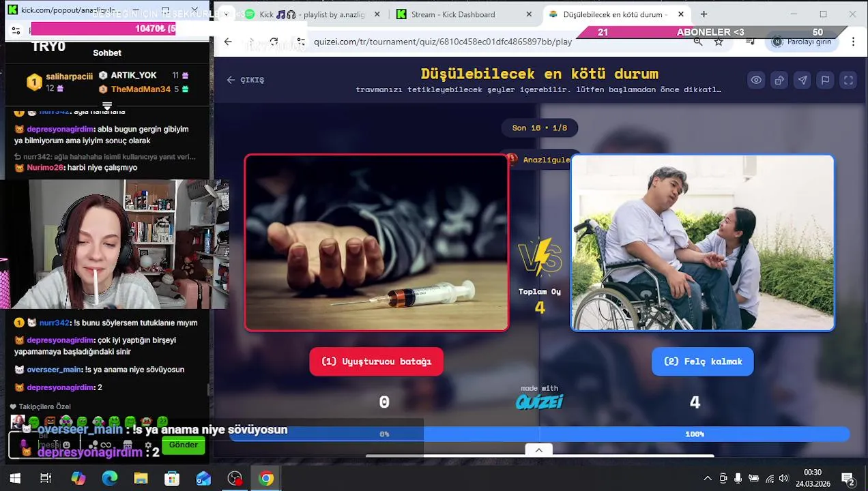This screenshot has width=868, height=491.
Task: Click the paper plane share icon
Action: [802, 80]
